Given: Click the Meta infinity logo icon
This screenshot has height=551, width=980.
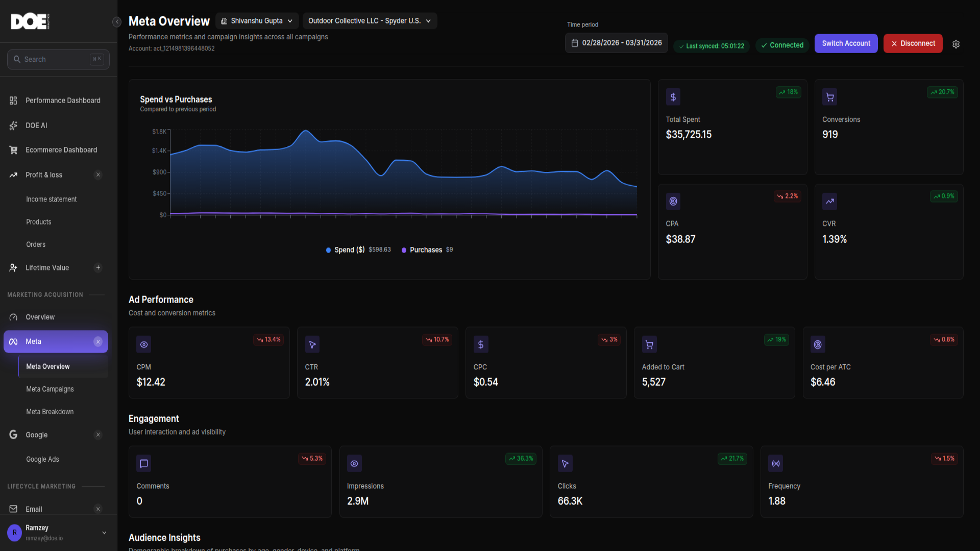Looking at the screenshot, I should pyautogui.click(x=13, y=342).
